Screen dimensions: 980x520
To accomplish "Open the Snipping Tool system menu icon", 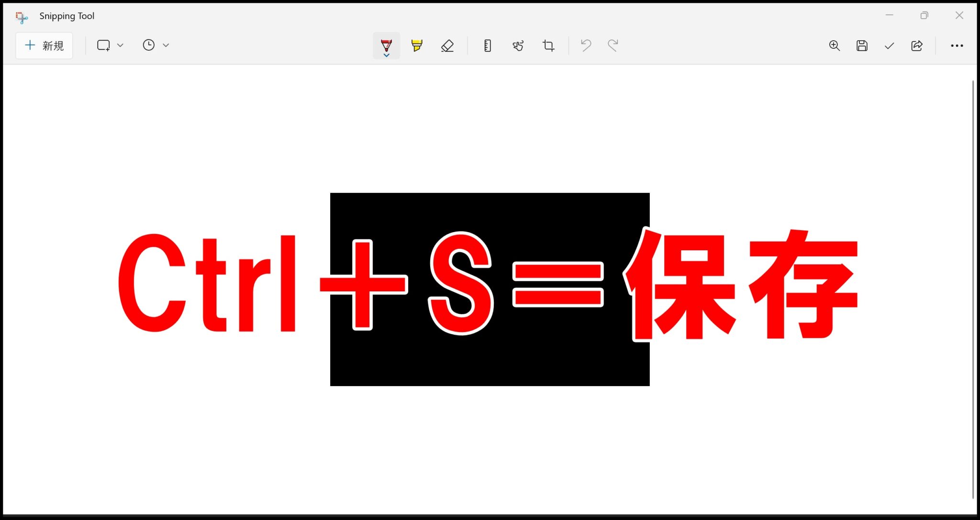I will 22,17.
